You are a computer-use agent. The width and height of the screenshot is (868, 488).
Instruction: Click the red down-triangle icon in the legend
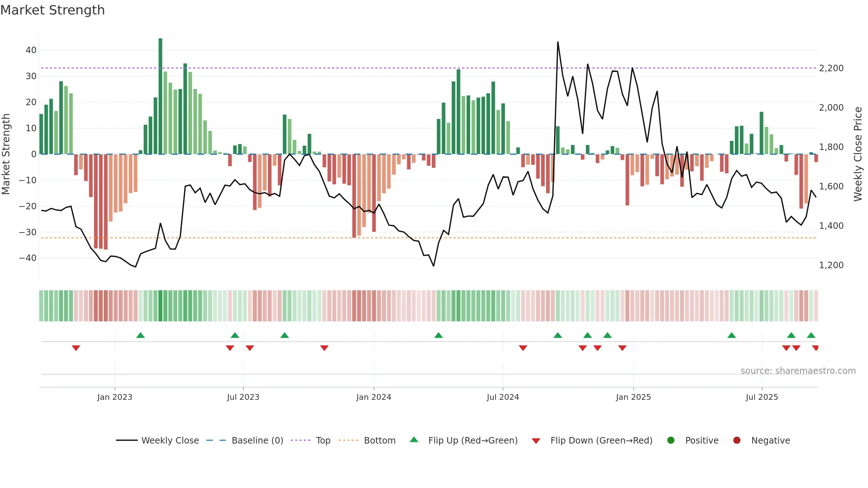point(536,441)
